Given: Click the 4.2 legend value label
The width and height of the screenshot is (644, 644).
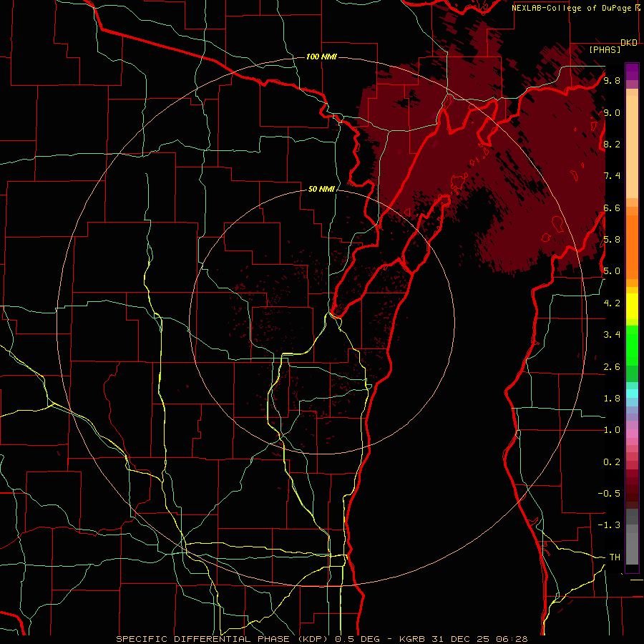Looking at the screenshot, I should click(x=612, y=303).
